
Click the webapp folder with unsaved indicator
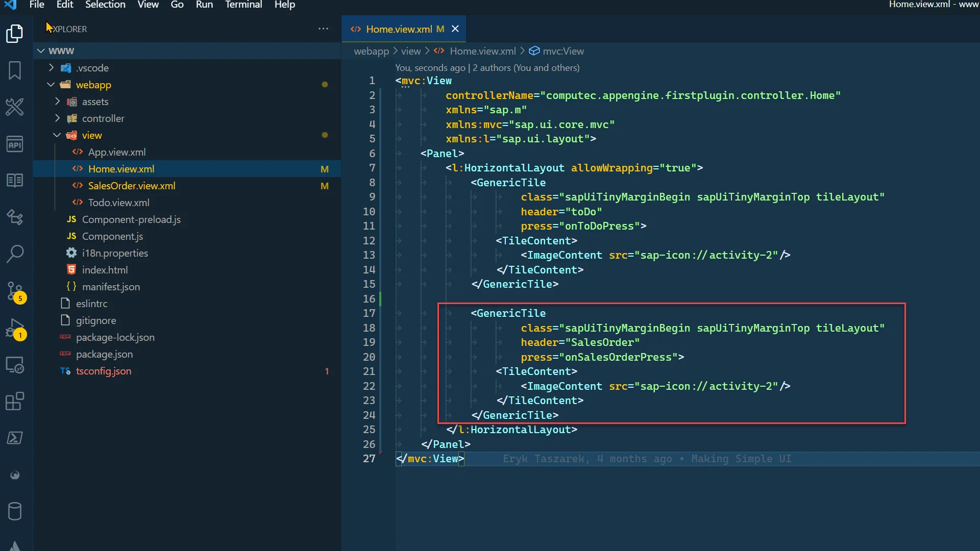(x=93, y=85)
